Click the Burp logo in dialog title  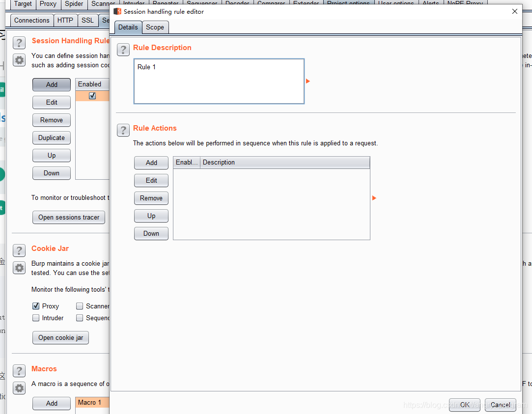tap(117, 11)
